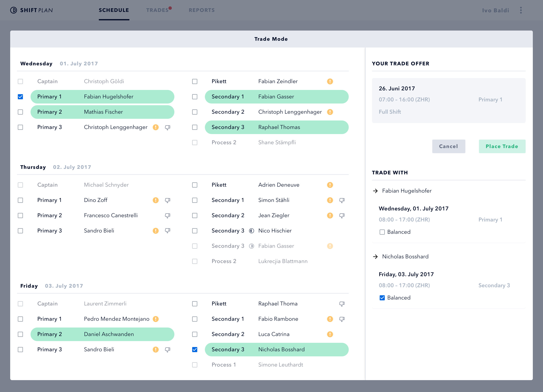Open the Schedule tab

[x=114, y=10]
